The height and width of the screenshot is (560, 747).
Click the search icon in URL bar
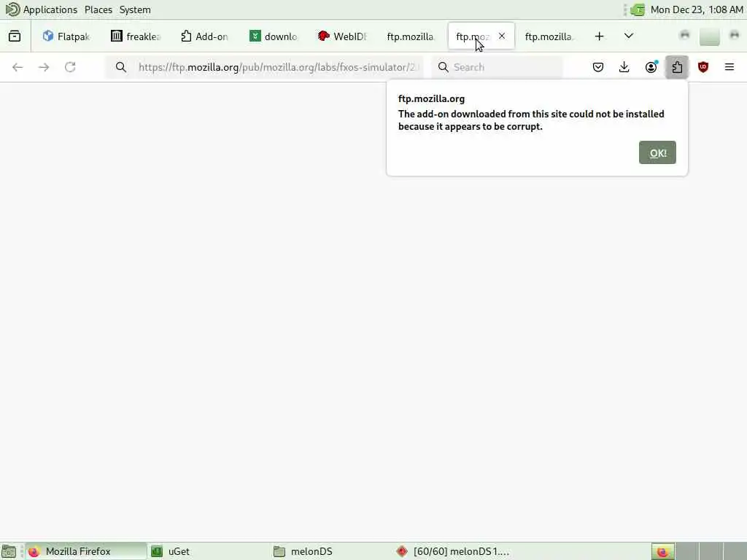coord(121,67)
